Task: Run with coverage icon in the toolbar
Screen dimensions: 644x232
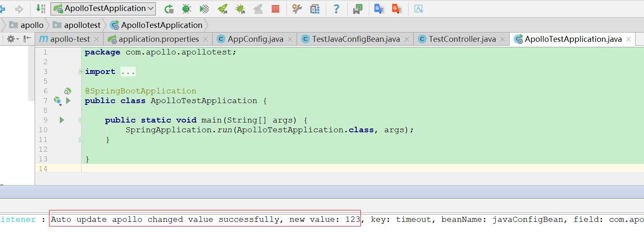Action: pos(205,8)
